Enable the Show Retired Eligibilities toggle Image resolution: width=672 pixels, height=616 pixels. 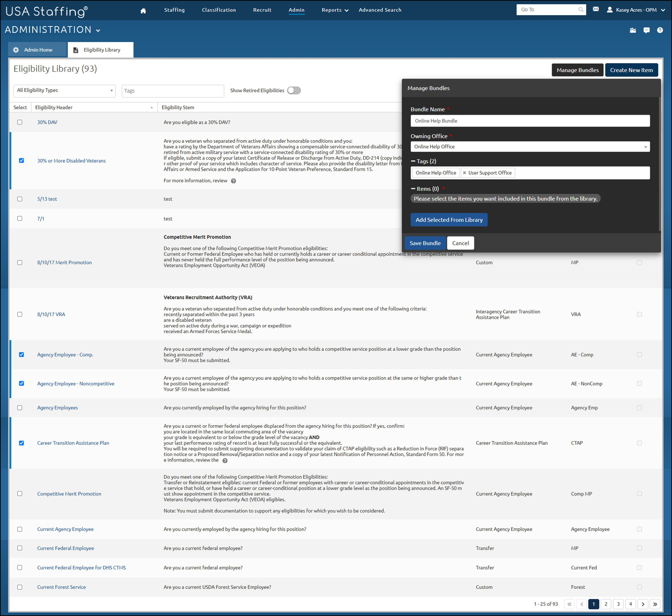pyautogui.click(x=294, y=90)
